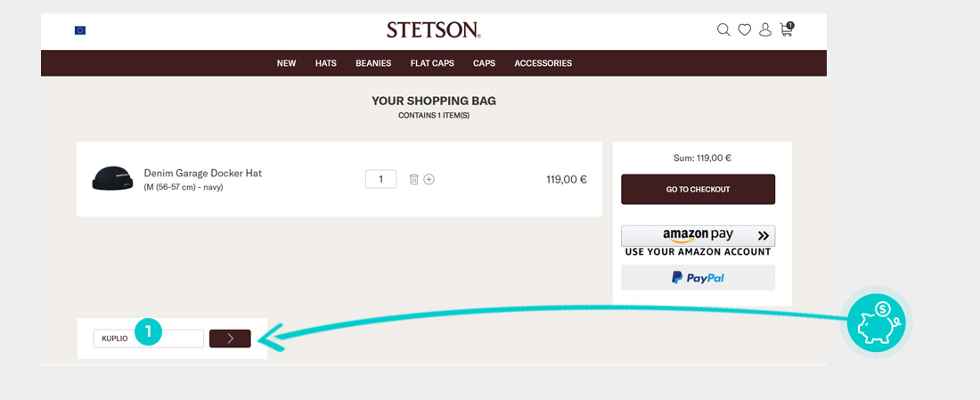Click the Stetson logo
980x400 pixels.
coord(434,30)
